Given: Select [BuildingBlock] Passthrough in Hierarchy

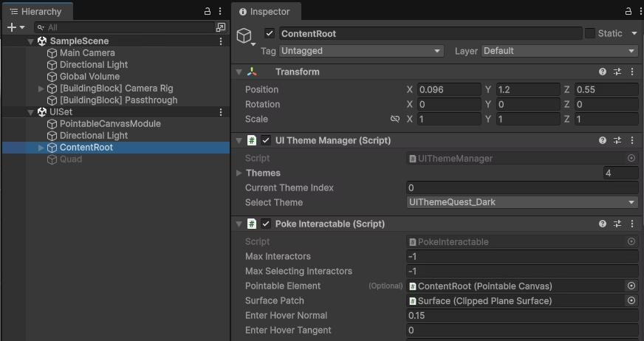Looking at the screenshot, I should [x=118, y=100].
